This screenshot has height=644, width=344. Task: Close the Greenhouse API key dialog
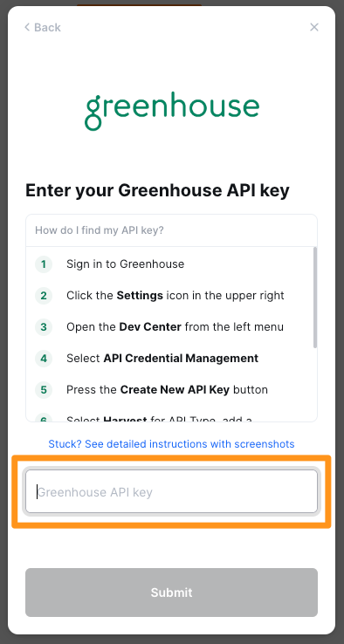[314, 27]
